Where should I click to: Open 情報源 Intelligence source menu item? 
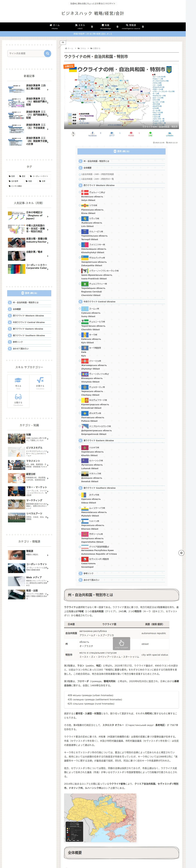point(131,27)
